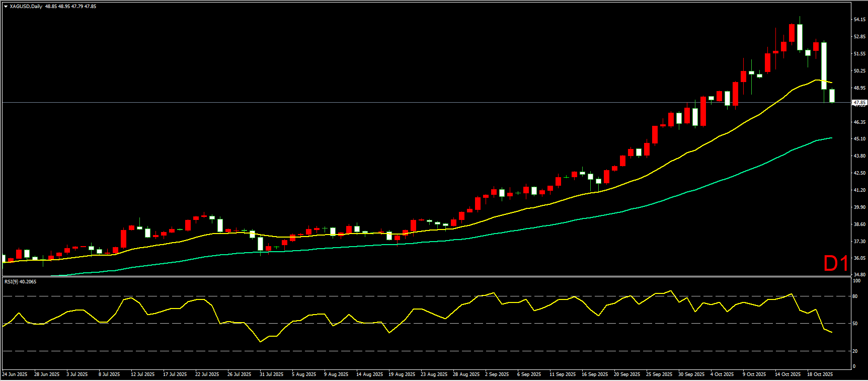Click the 18 Oct 2025 date label
868x381 pixels.
(820, 374)
